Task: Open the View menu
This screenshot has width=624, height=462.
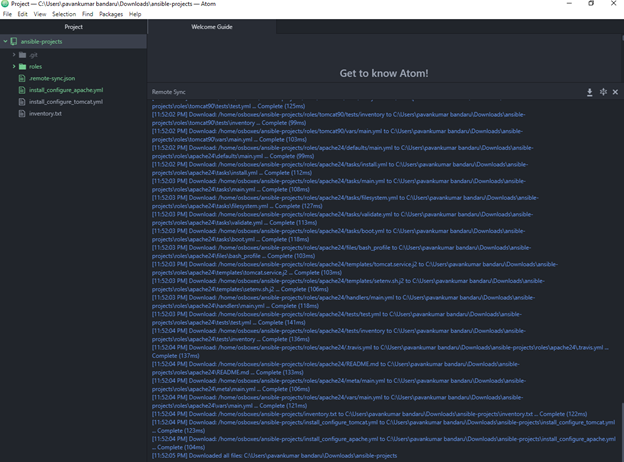Action: (x=40, y=14)
